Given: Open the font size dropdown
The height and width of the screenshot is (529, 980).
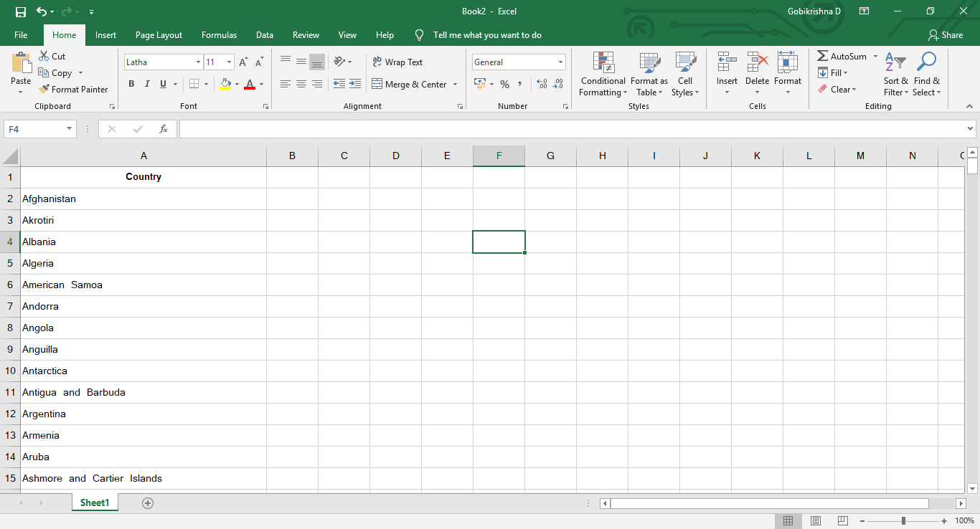Looking at the screenshot, I should click(x=229, y=62).
